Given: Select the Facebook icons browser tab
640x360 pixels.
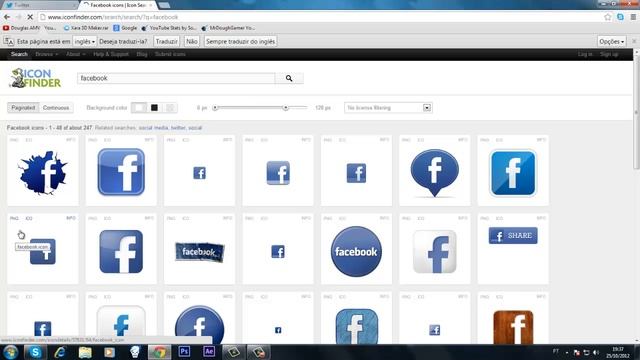Looking at the screenshot, I should [x=118, y=5].
